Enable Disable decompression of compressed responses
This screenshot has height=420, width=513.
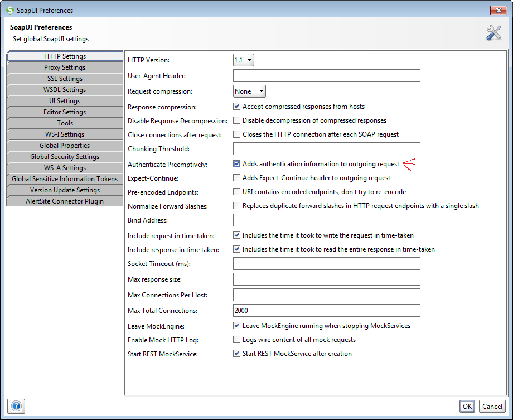[x=236, y=120]
